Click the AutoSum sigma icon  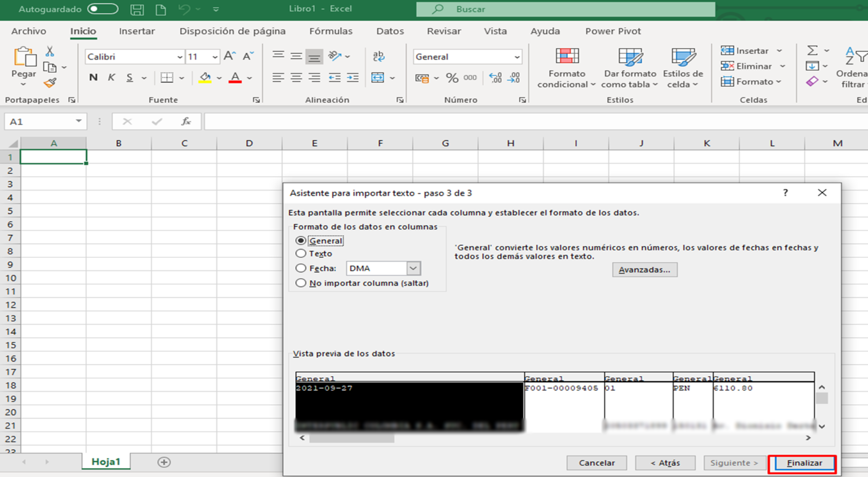click(812, 51)
